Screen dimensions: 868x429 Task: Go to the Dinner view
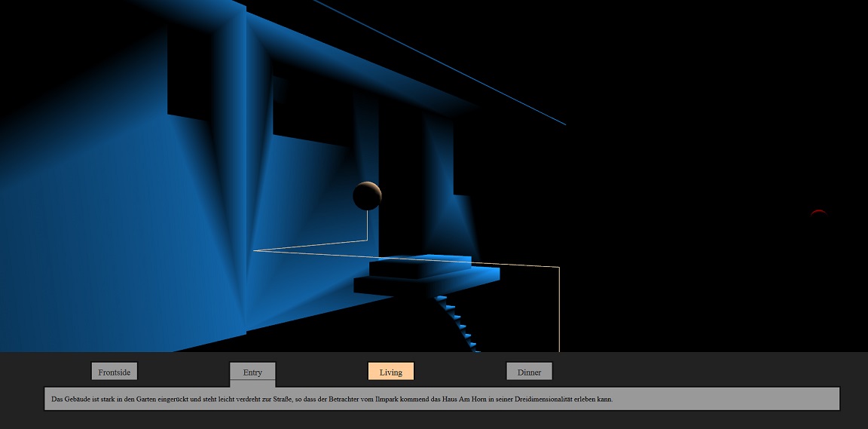click(x=529, y=372)
